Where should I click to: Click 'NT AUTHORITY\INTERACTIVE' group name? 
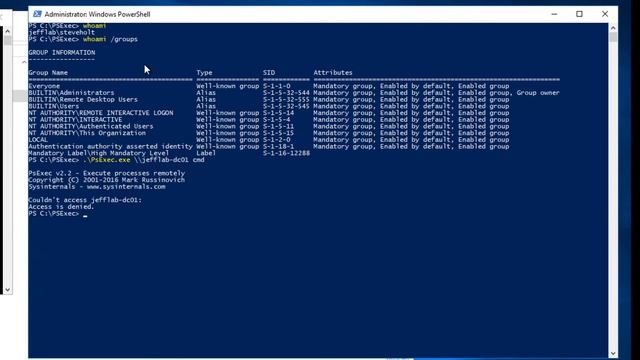(75, 120)
